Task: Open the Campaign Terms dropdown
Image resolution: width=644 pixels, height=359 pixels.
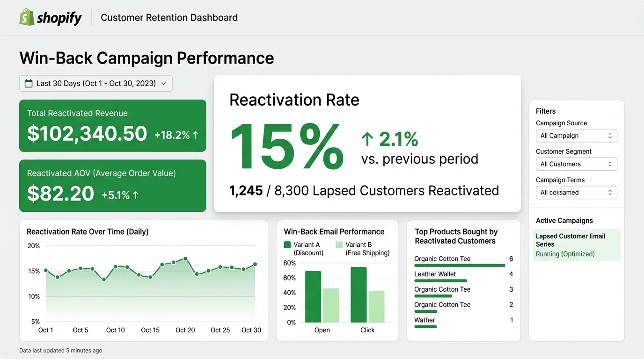Action: tap(576, 192)
